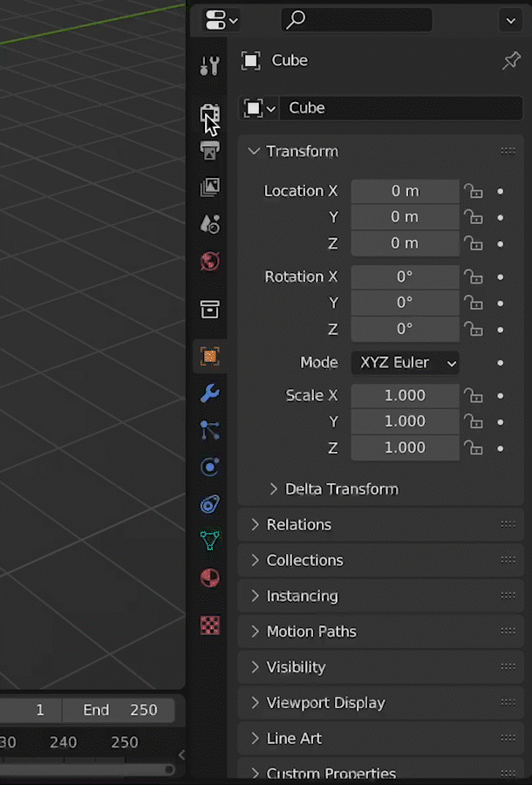The width and height of the screenshot is (532, 785).
Task: Open the XYZ Euler rotation mode dropdown
Action: click(x=405, y=362)
